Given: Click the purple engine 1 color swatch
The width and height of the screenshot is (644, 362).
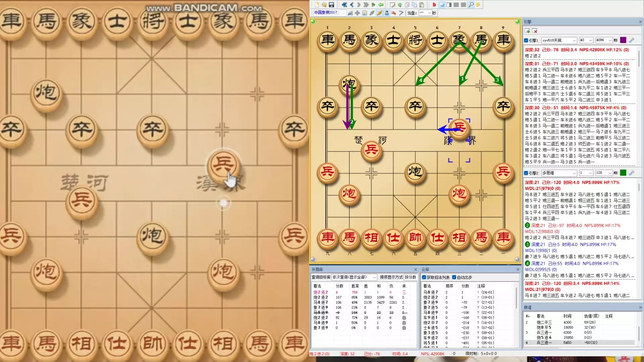Looking at the screenshot, I should pyautogui.click(x=623, y=40).
